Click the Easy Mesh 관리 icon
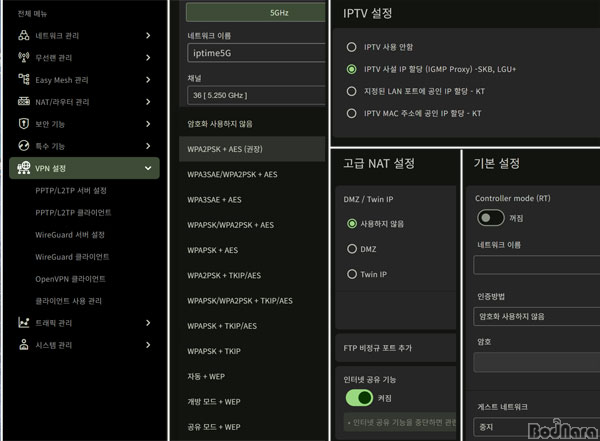 coord(23,80)
